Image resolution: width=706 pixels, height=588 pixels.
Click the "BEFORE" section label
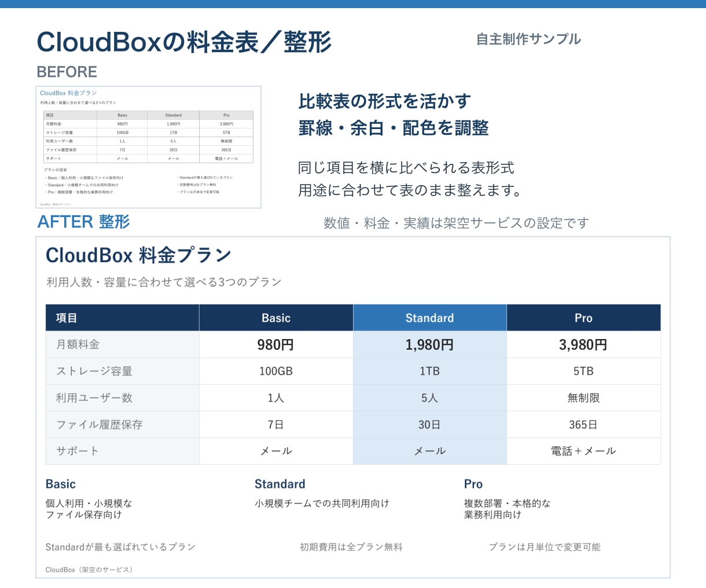click(67, 72)
